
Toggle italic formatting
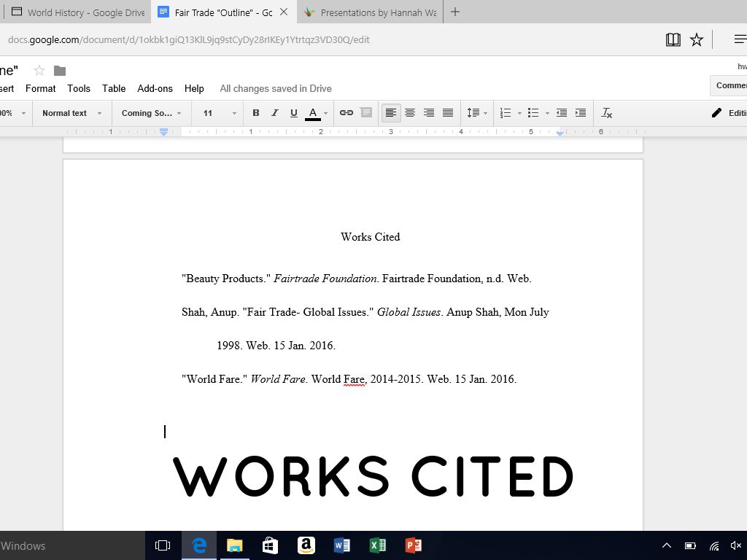(x=275, y=113)
